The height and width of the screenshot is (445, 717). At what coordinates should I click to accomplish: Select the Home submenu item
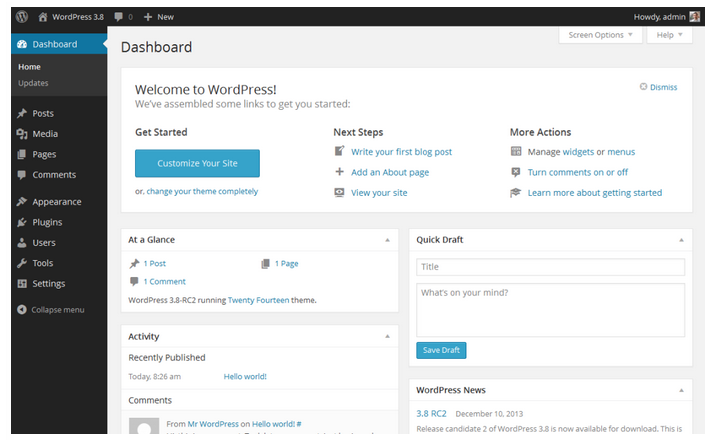(x=29, y=67)
